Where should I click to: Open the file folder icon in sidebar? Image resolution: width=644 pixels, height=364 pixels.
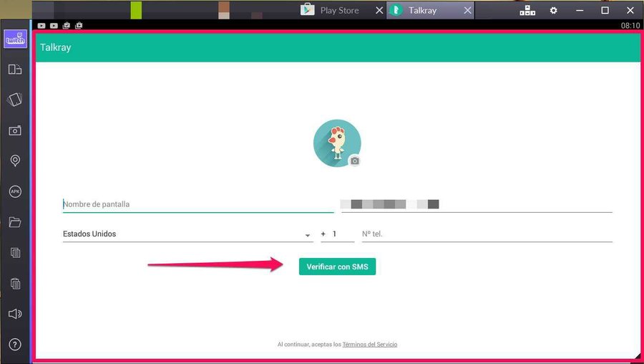coord(15,222)
